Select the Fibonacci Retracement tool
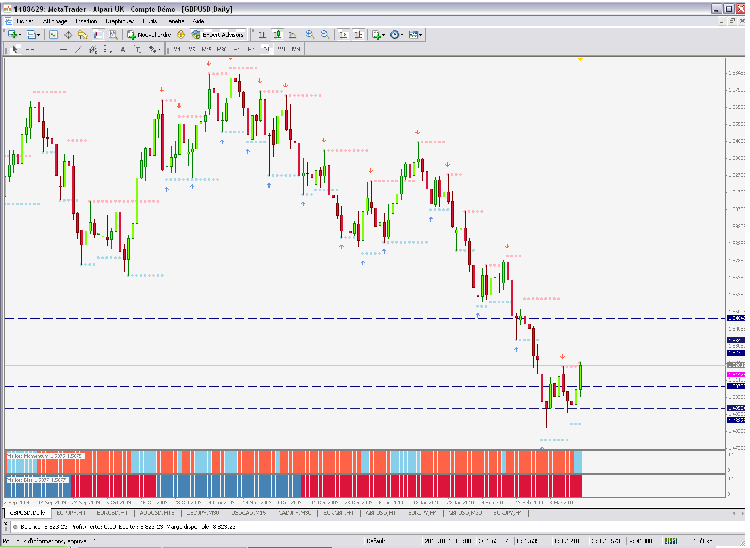Screen dimensions: 750x548 [108, 49]
